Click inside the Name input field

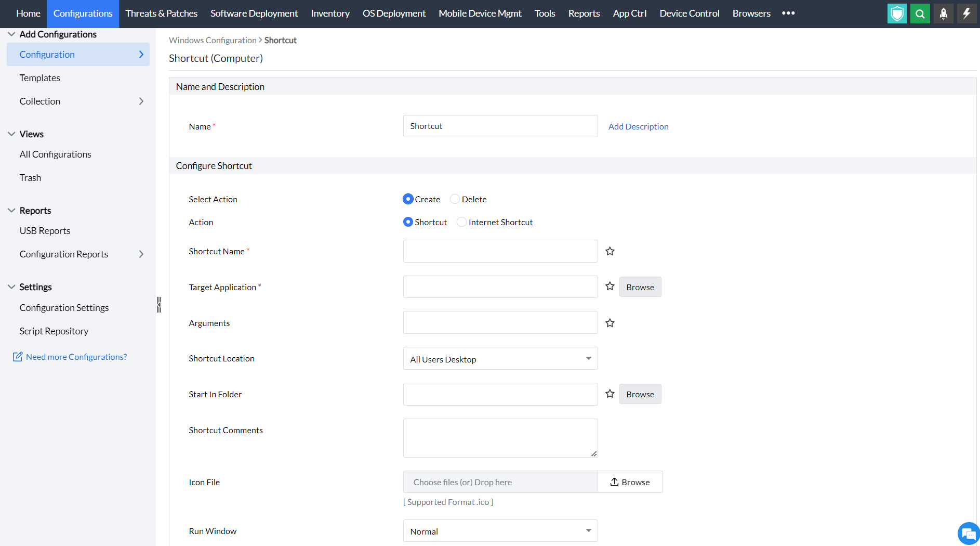[499, 126]
